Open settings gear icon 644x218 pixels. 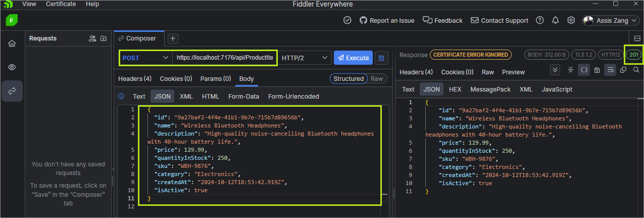click(x=571, y=21)
